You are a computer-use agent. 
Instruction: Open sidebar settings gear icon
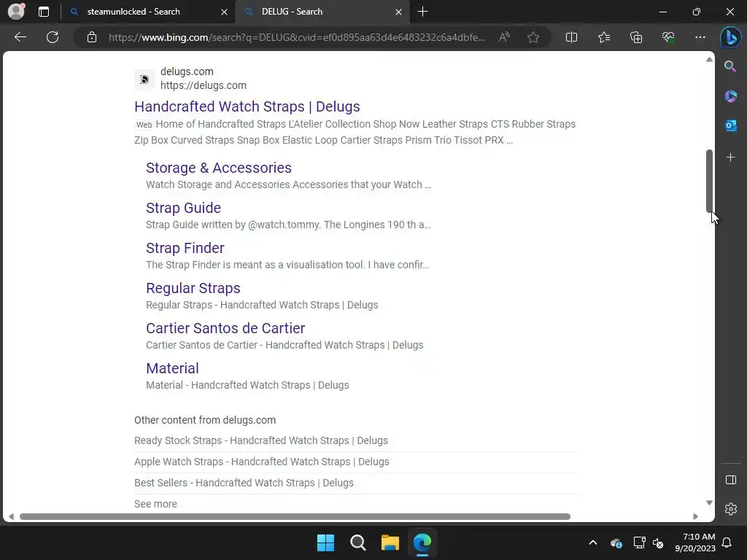coord(731,509)
